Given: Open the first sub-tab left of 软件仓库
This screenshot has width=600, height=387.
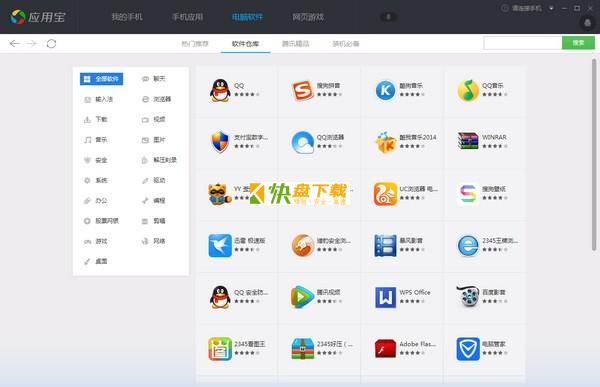Looking at the screenshot, I should (195, 44).
